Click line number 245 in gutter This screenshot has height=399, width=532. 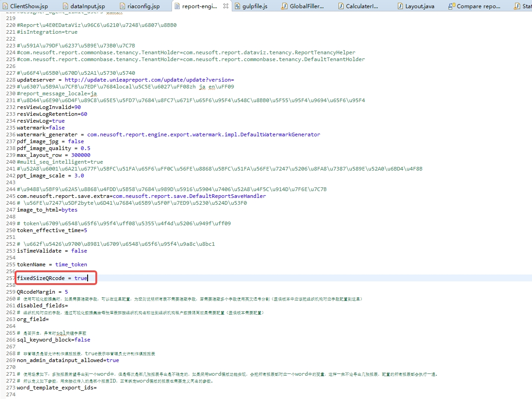click(x=10, y=196)
